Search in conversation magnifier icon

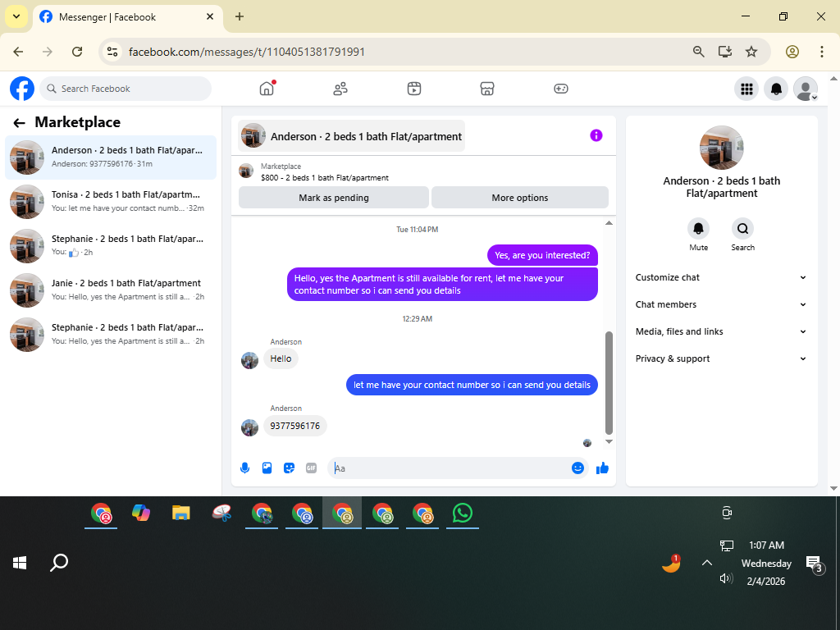742,229
